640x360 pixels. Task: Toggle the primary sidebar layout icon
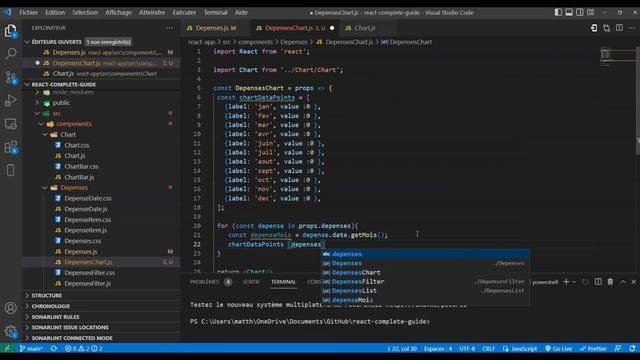pos(558,13)
